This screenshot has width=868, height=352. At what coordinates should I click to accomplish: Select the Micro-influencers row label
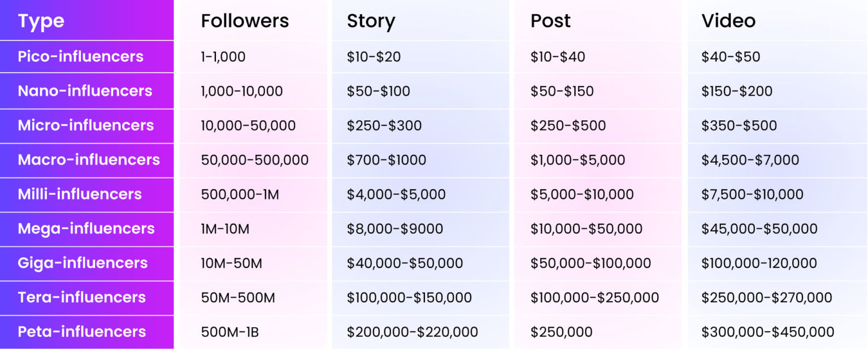[x=85, y=125]
